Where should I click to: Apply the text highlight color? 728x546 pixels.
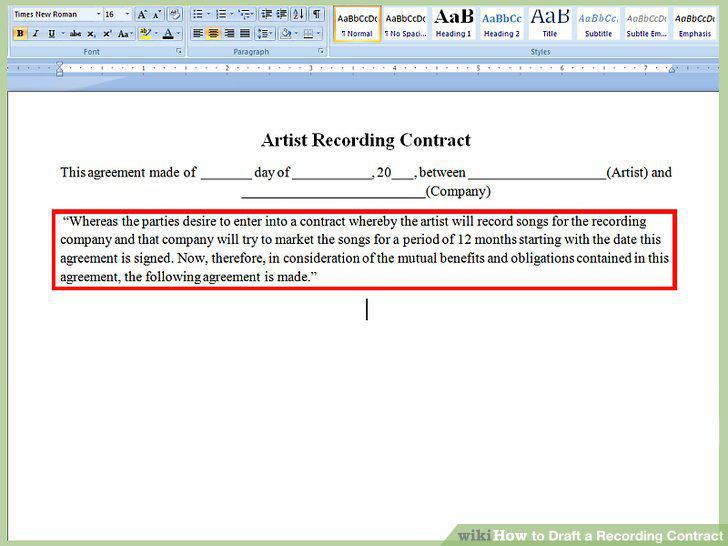point(145,33)
